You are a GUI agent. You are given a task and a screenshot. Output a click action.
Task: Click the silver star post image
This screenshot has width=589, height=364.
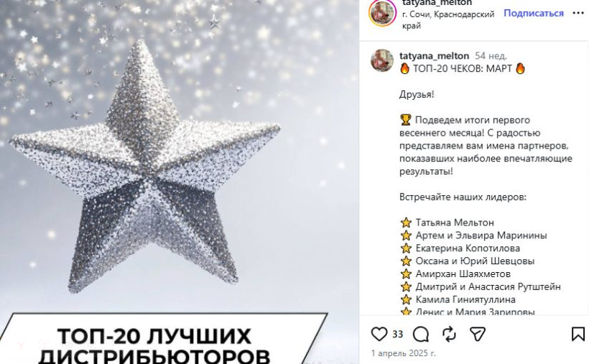[x=144, y=167]
